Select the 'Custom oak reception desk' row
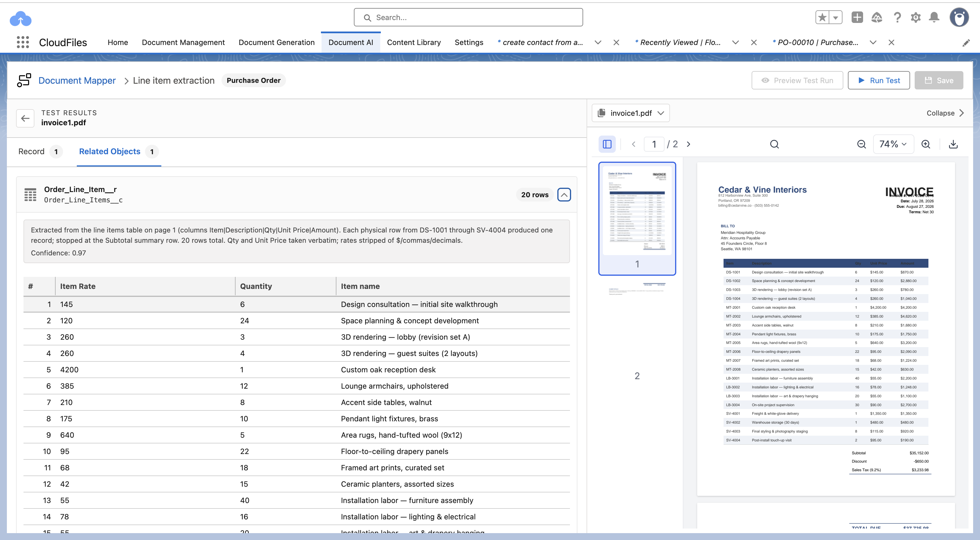This screenshot has height=540, width=980. pyautogui.click(x=297, y=369)
